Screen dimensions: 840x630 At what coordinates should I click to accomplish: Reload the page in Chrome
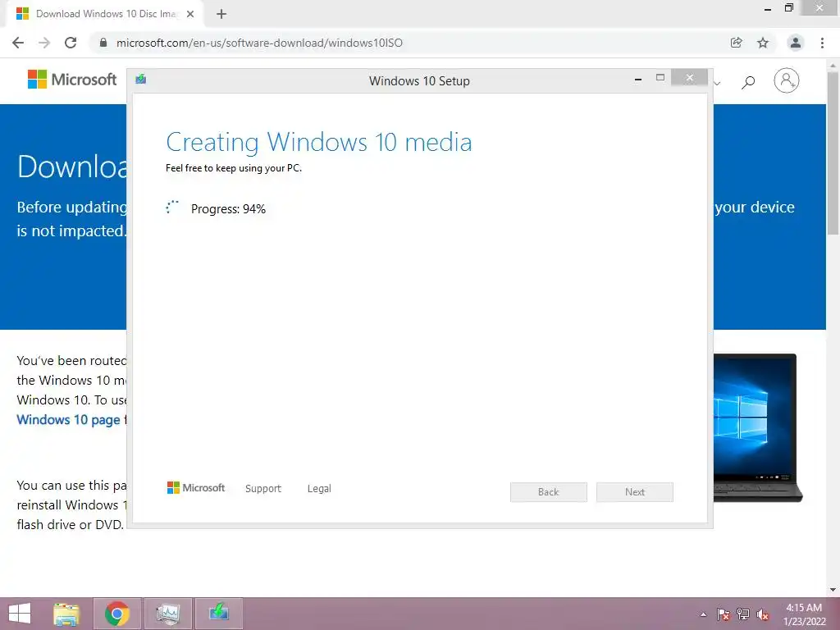tap(71, 43)
